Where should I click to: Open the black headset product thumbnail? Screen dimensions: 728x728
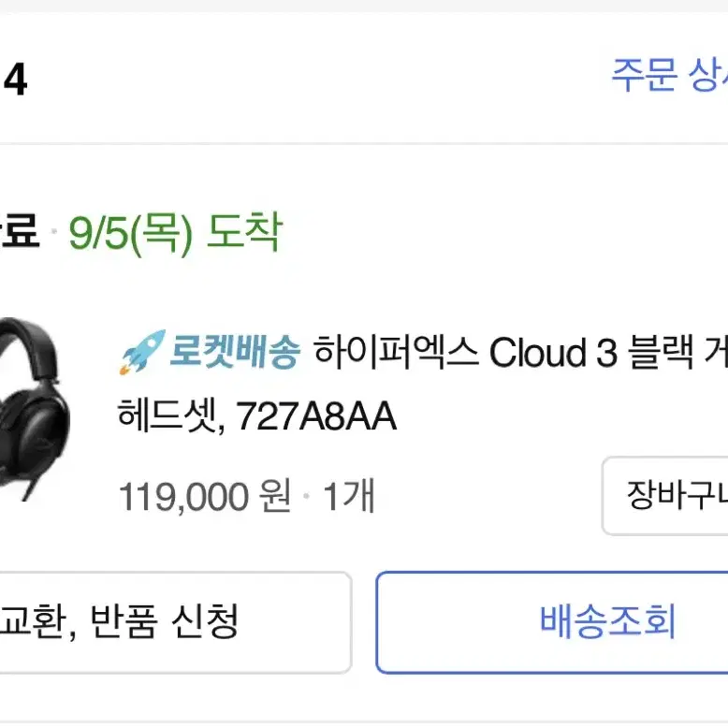click(x=35, y=410)
